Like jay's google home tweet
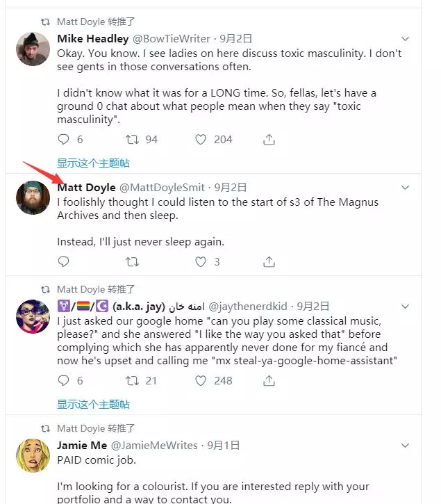Screen dimensions: 441x504 click(201, 380)
